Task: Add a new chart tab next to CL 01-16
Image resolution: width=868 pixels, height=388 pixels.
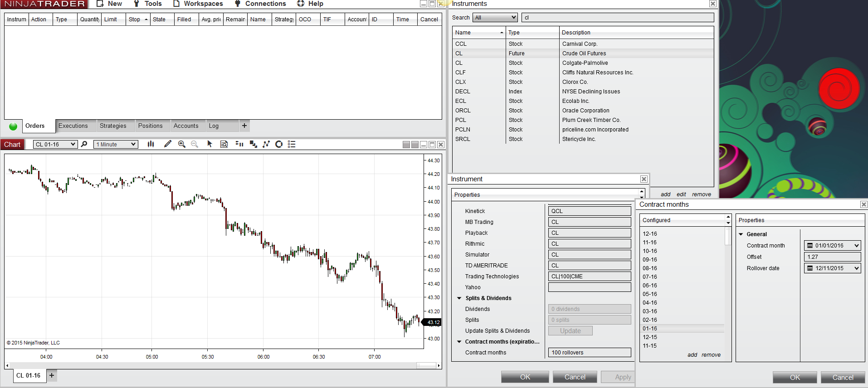Action: point(52,375)
